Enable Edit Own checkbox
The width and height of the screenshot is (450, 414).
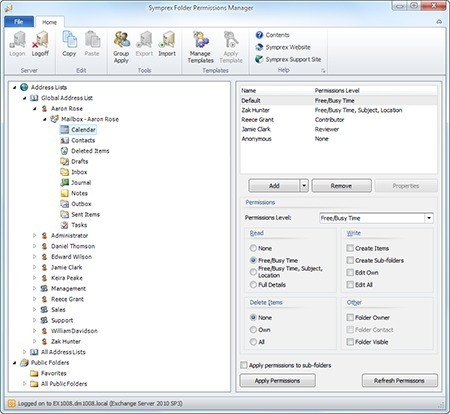(x=350, y=273)
